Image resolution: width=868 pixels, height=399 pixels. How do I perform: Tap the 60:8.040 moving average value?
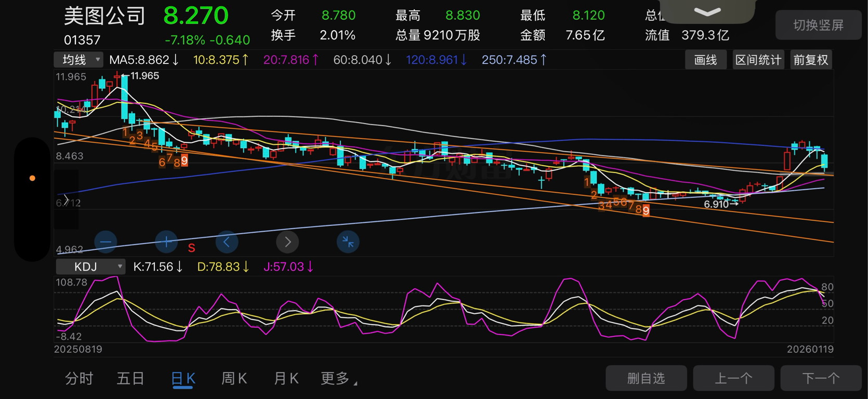pyautogui.click(x=362, y=60)
